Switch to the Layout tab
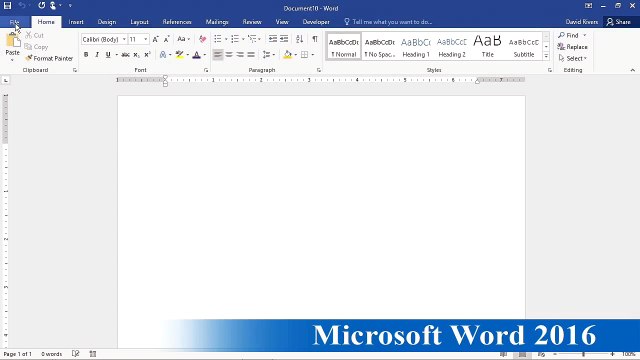The height and width of the screenshot is (360, 640). pos(139,22)
